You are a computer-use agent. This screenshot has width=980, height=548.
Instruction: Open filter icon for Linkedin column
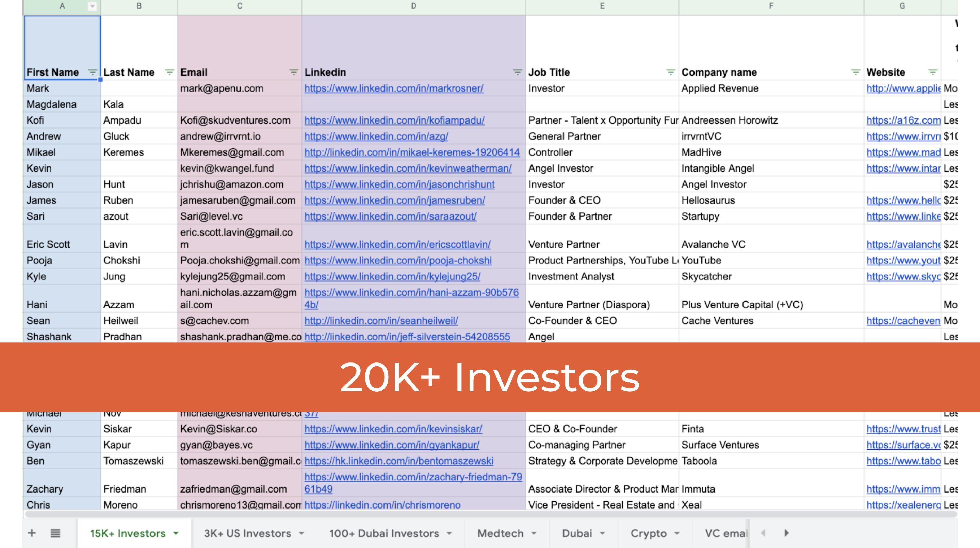pos(517,72)
